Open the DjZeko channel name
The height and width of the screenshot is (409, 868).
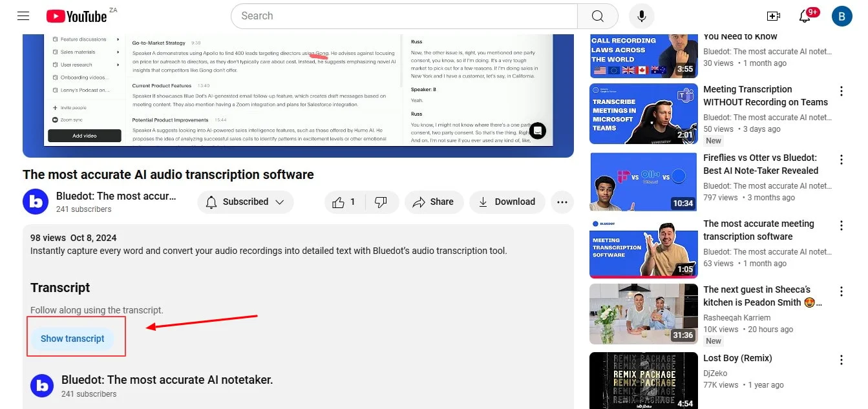coord(716,373)
